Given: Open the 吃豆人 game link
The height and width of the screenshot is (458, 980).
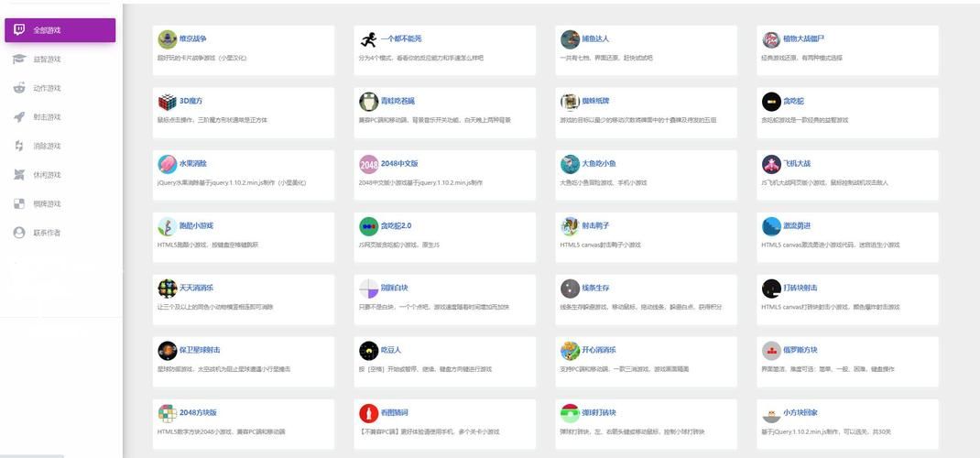Looking at the screenshot, I should coord(390,350).
